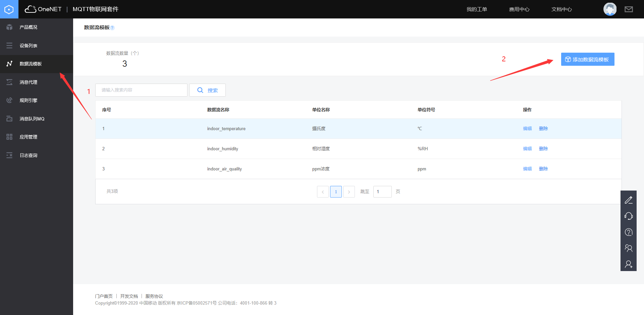
Task: Click the add-user icon on right panel
Action: pyautogui.click(x=629, y=264)
